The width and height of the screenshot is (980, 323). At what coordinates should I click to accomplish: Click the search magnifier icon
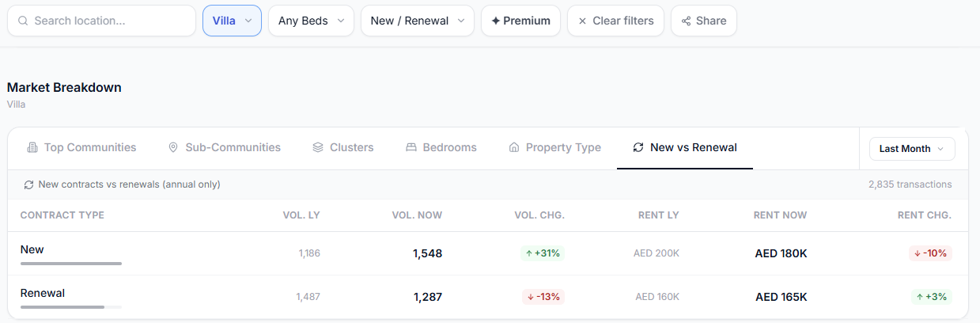point(23,21)
